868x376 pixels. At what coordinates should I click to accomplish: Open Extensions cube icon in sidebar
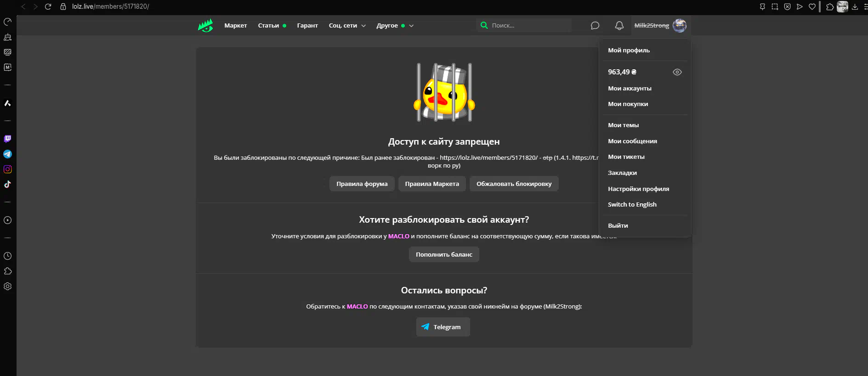click(7, 271)
